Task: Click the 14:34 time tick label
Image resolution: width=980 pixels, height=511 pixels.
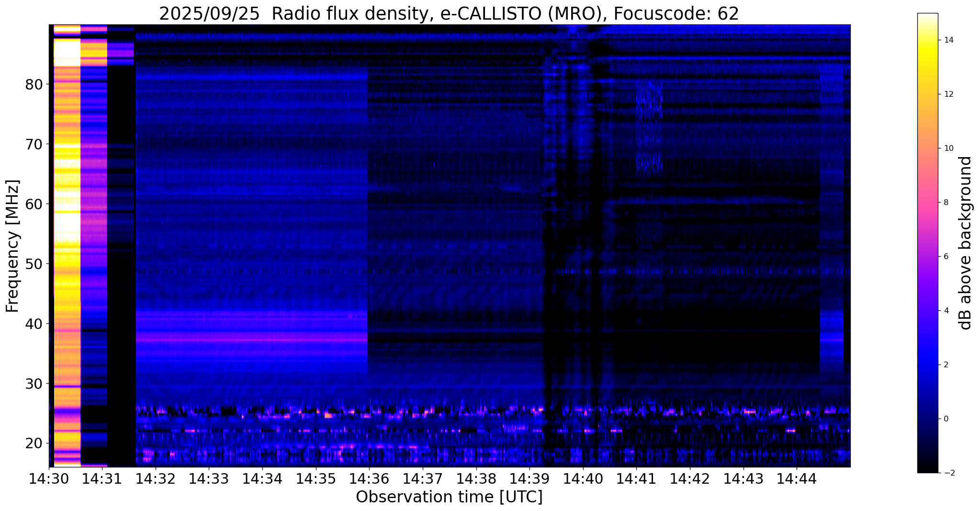Action: (x=262, y=478)
